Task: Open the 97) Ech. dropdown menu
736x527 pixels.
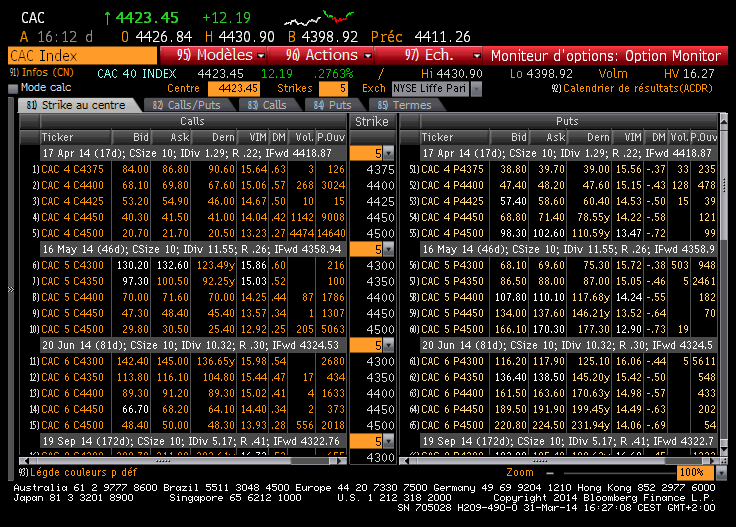Action: (429, 55)
